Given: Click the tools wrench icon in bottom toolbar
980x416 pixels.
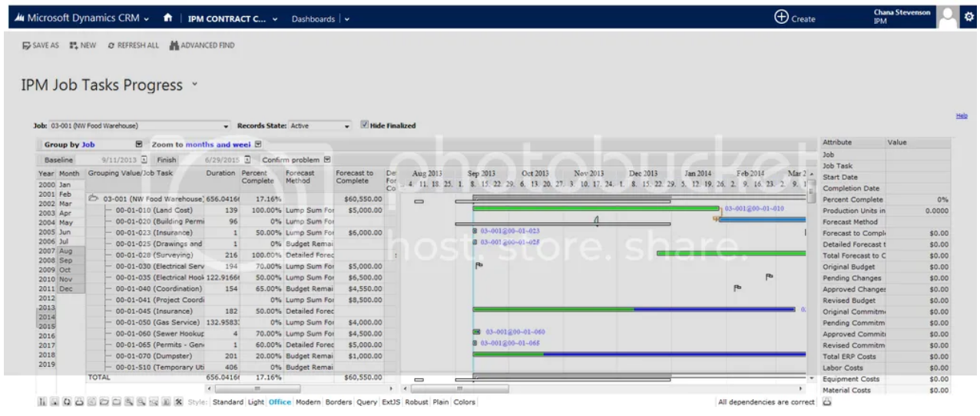Looking at the screenshot, I should point(178,402).
